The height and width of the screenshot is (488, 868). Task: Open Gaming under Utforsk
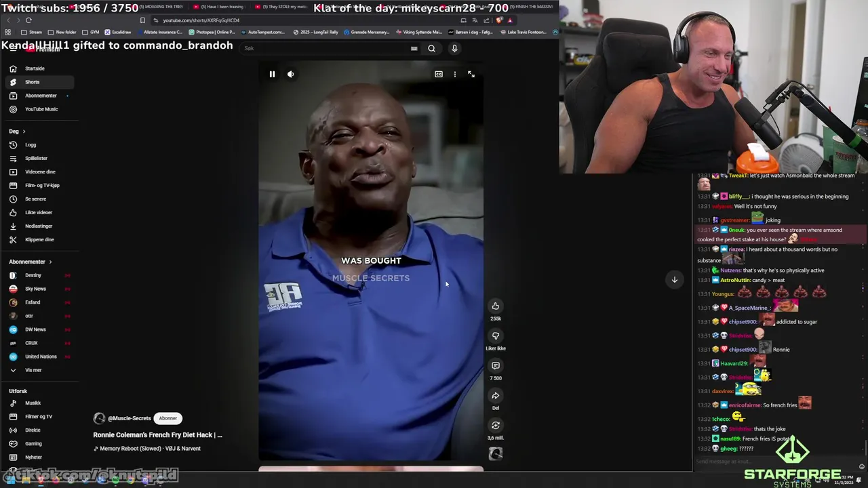click(40, 444)
